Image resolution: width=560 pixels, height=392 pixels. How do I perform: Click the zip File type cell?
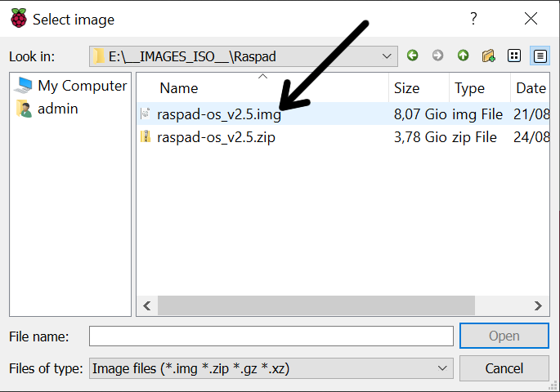pos(474,137)
